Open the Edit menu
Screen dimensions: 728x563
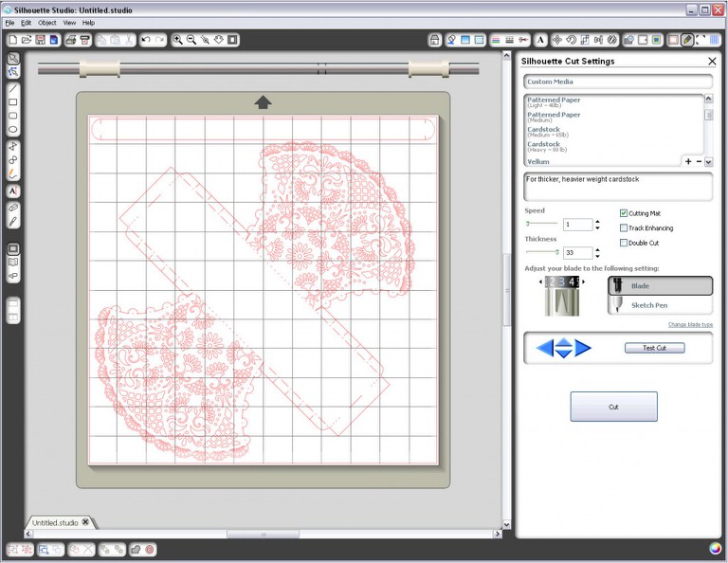[26, 23]
